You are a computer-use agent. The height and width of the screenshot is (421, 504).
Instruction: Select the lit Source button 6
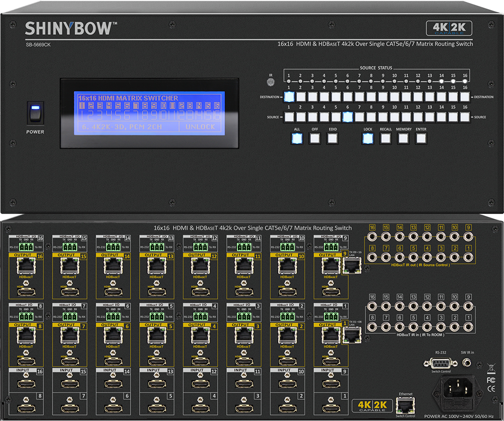pyautogui.click(x=348, y=117)
